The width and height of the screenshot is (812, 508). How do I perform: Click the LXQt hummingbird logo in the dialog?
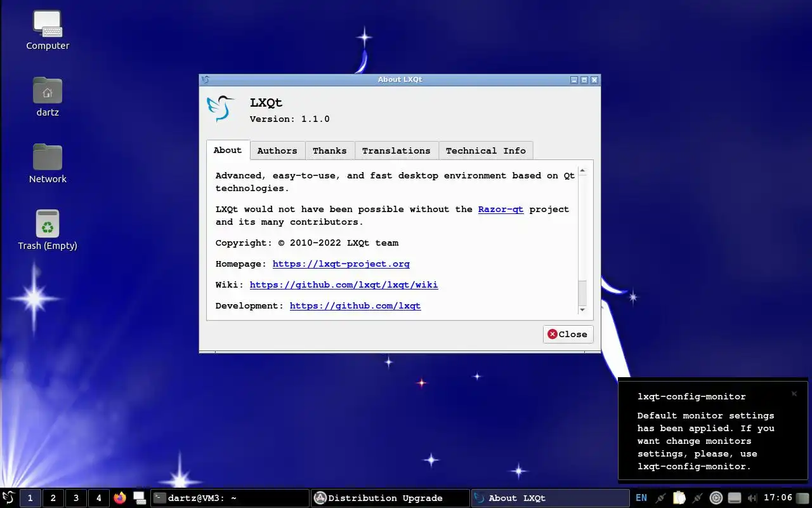coord(221,109)
